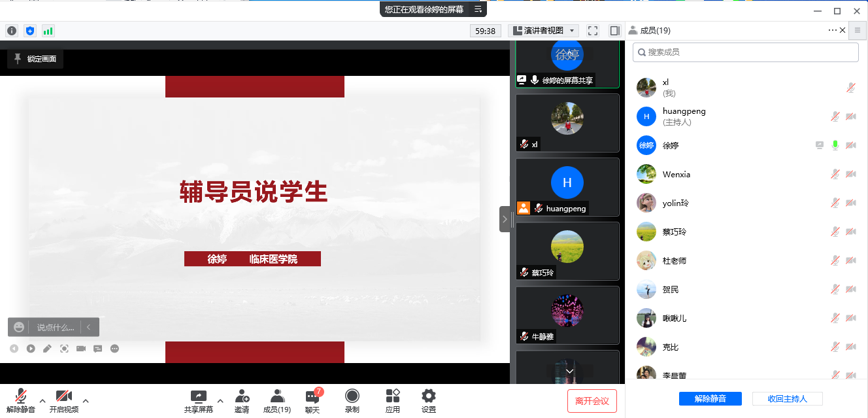
Task: Open the Settings gear icon
Action: [x=428, y=400]
